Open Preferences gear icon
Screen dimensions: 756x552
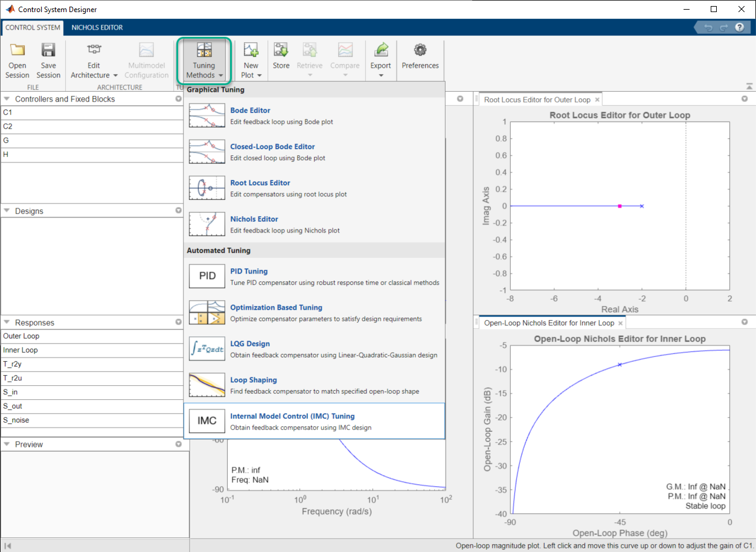[420, 51]
